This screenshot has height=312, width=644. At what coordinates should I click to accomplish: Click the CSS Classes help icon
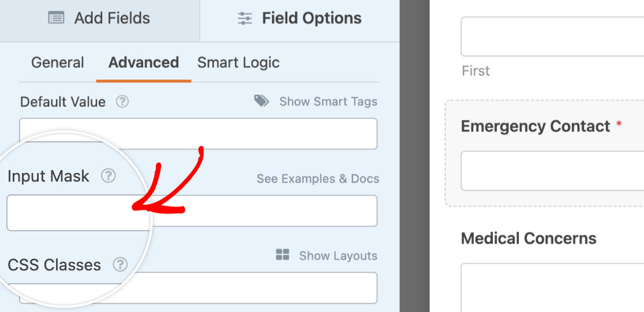[120, 265]
